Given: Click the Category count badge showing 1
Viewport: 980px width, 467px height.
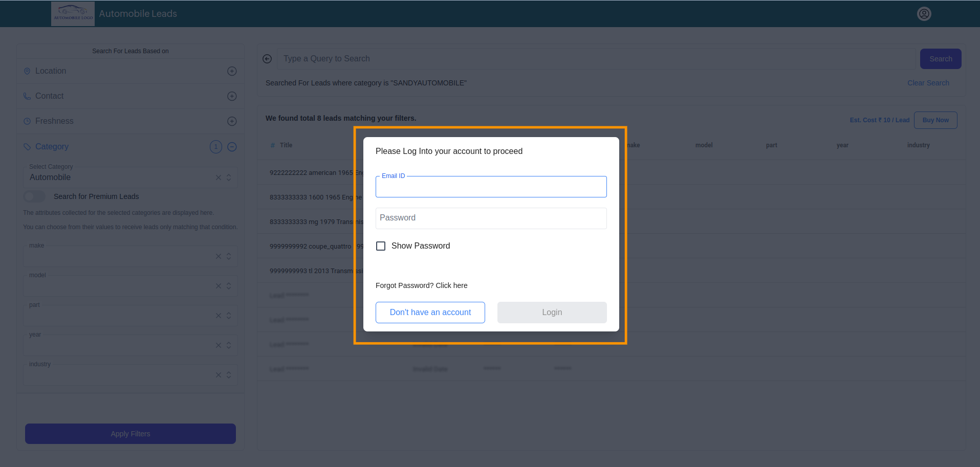Looking at the screenshot, I should 216,147.
